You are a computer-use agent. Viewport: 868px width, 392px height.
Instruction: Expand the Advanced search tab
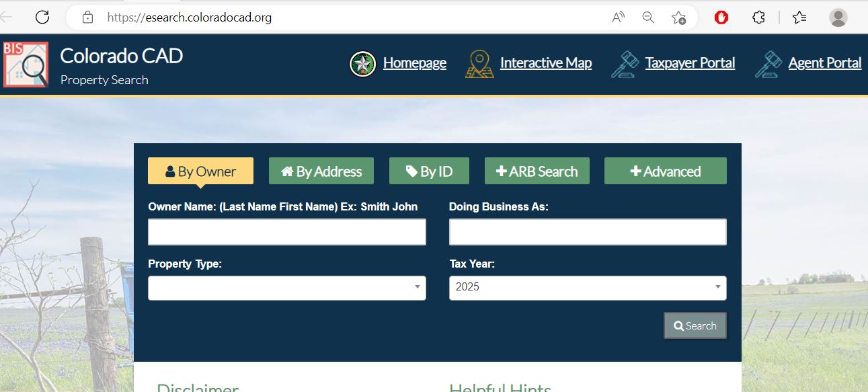pyautogui.click(x=665, y=171)
